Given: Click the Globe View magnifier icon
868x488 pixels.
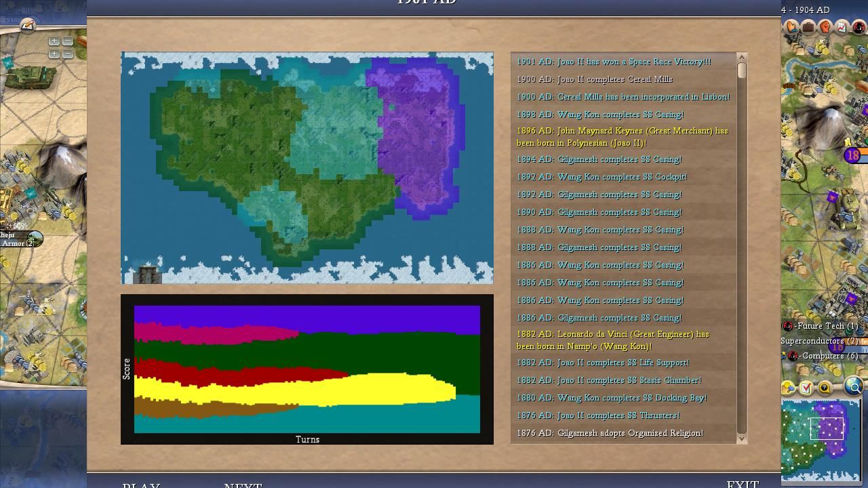Looking at the screenshot, I should [x=854, y=387].
